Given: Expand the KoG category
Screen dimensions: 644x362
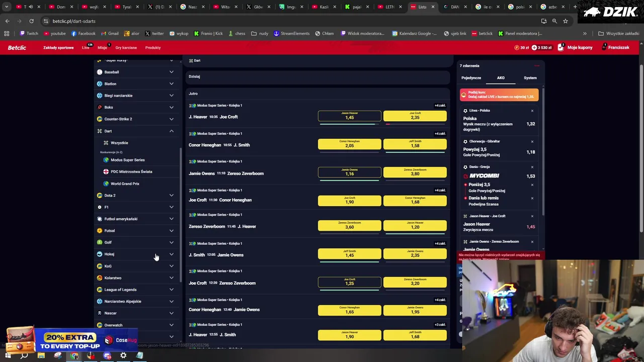Looking at the screenshot, I should [172, 266].
